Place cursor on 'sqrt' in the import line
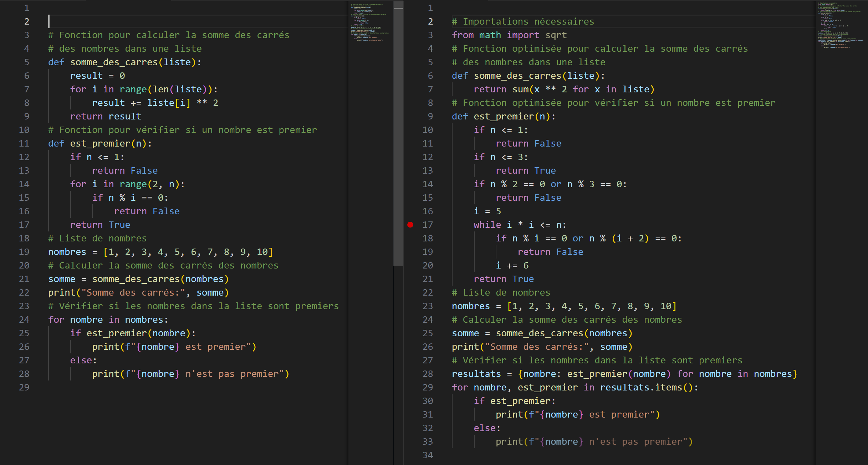Screen dimensions: 868x465 coord(556,35)
